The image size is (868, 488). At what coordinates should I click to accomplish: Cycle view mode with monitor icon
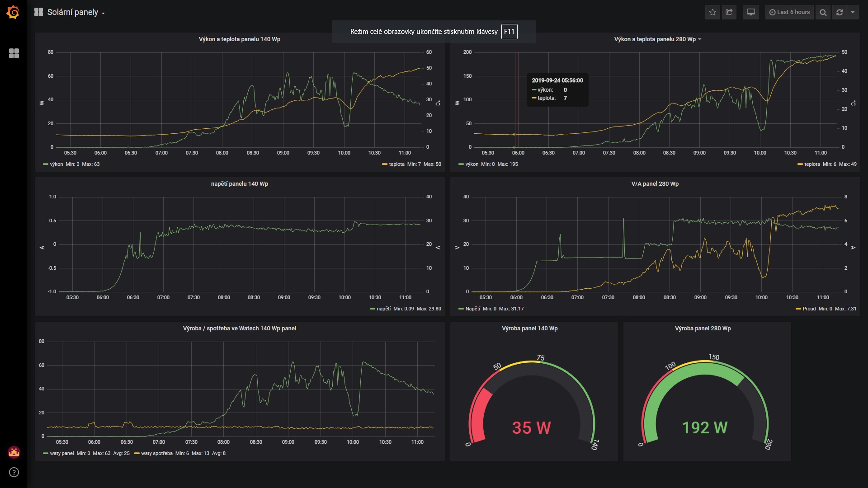751,12
